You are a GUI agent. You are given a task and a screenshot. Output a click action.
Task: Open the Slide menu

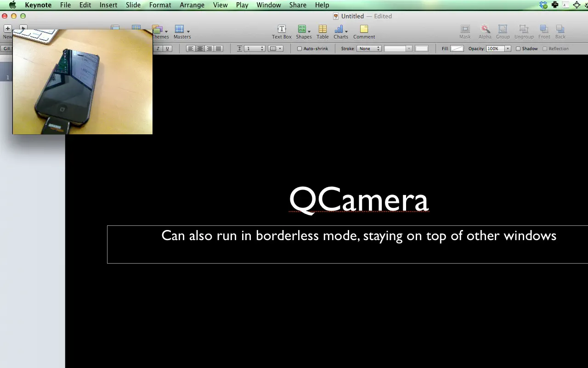tap(133, 5)
